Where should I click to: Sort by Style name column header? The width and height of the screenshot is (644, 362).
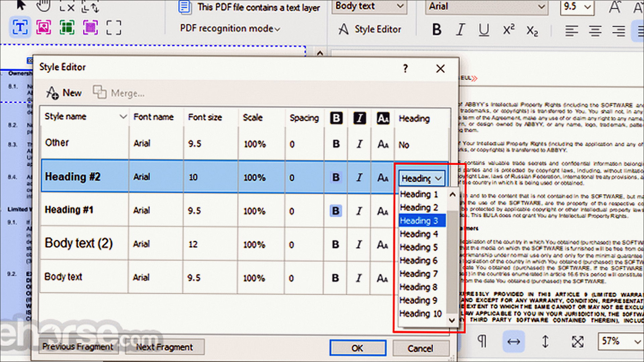85,117
